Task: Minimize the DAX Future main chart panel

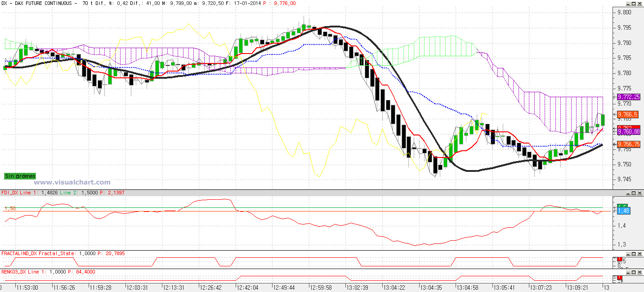Action: pos(628,4)
